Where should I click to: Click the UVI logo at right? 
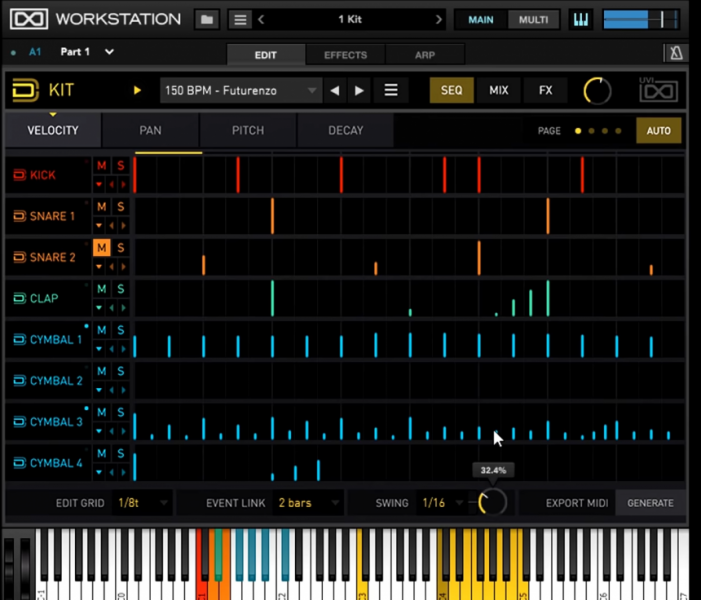[659, 90]
